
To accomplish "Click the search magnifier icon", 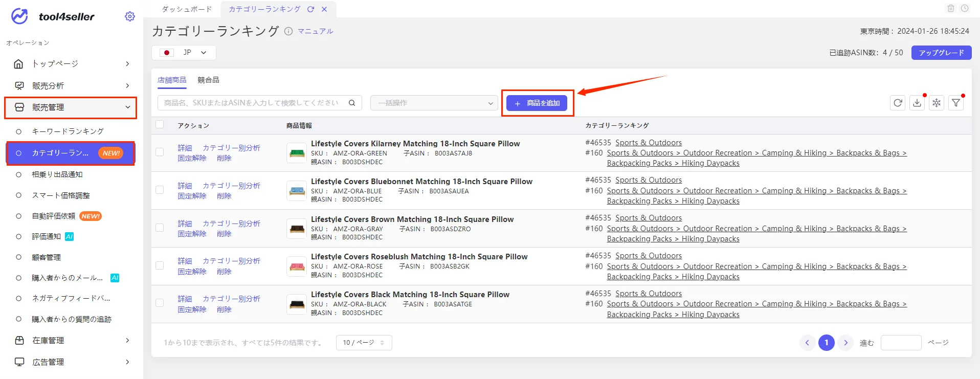I will (x=352, y=103).
